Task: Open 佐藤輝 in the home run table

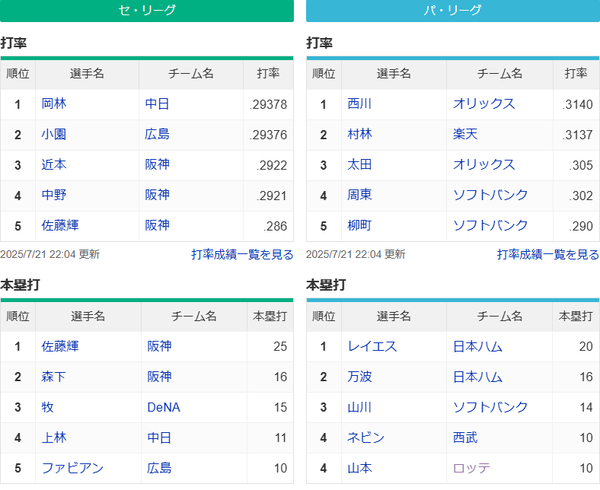Action: pyautogui.click(x=60, y=346)
